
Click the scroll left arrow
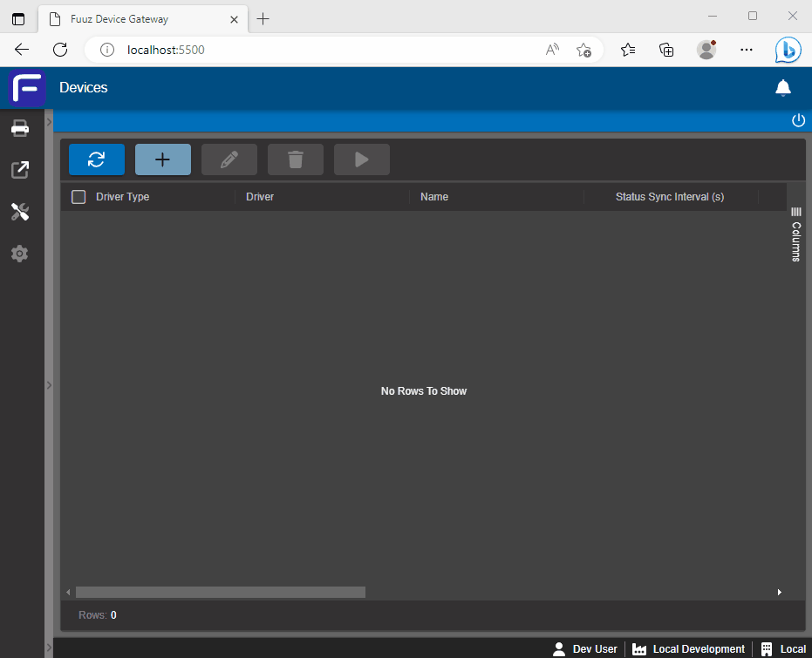[x=68, y=593]
